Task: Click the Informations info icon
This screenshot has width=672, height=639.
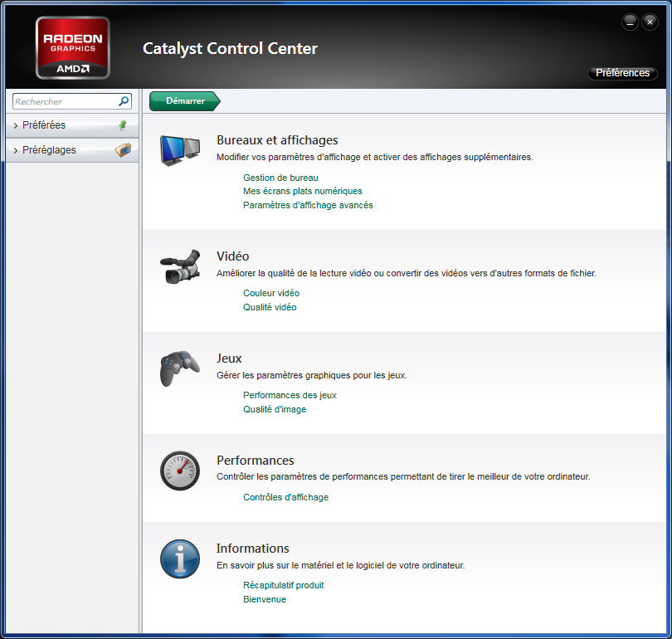Action: point(179,559)
